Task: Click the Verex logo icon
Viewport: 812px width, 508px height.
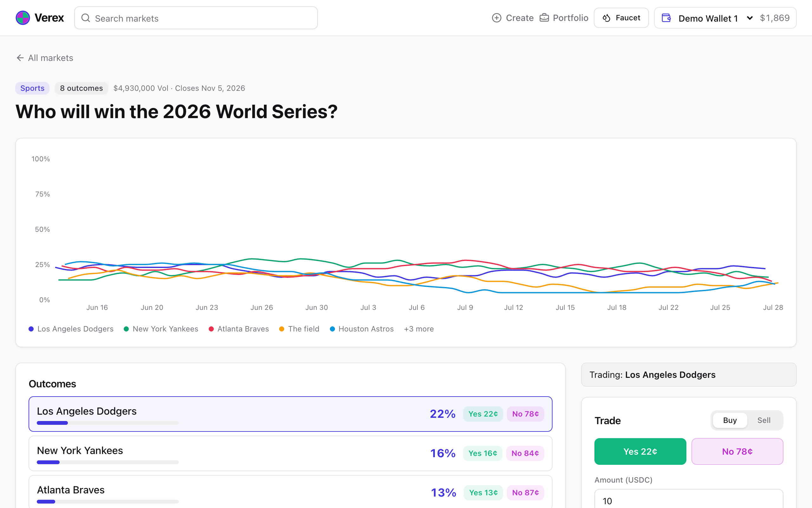Action: (x=23, y=18)
